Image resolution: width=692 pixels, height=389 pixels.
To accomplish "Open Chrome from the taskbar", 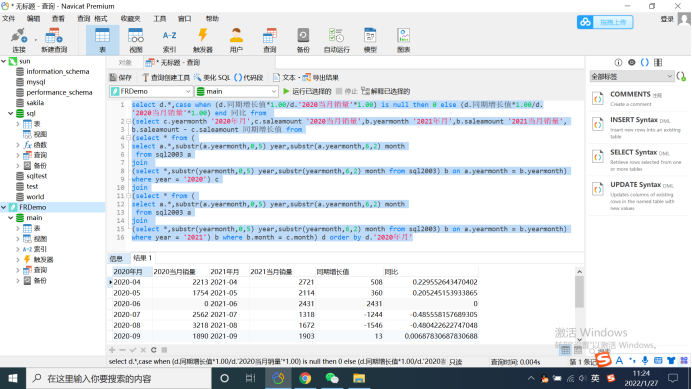I will coord(305,378).
